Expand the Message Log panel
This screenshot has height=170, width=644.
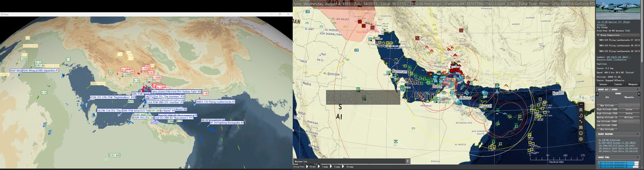coord(408,161)
